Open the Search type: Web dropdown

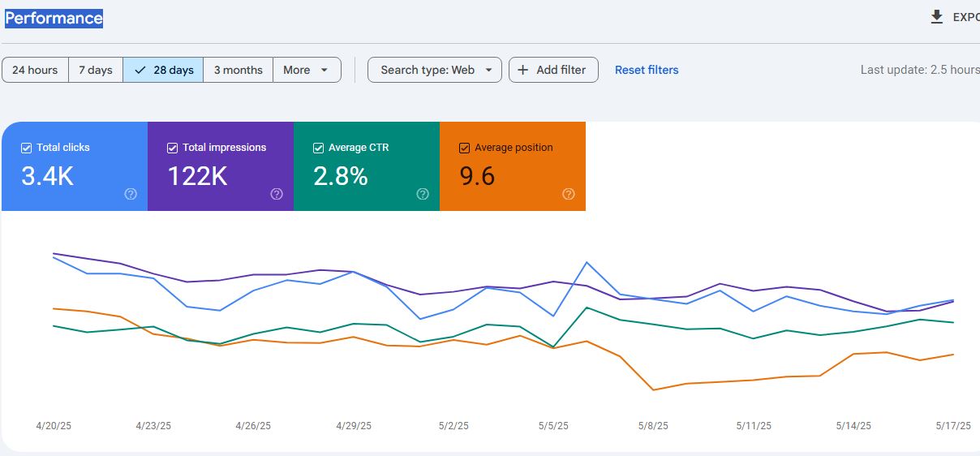tap(435, 70)
